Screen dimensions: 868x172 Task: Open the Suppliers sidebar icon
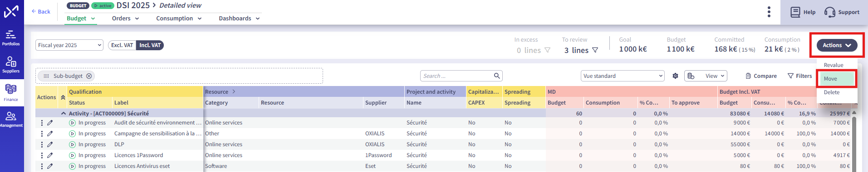(11, 65)
